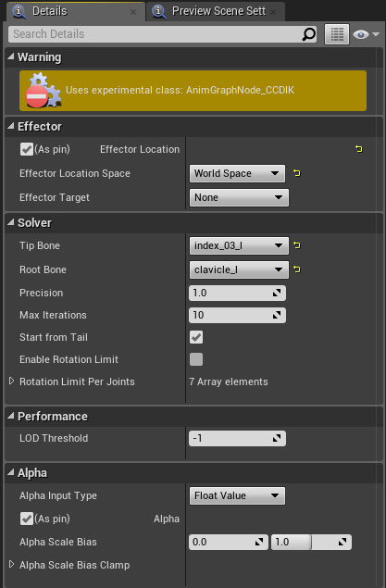
Task: Click the Alpha Scale Bias 1.0 drag arrow
Action: click(342, 542)
